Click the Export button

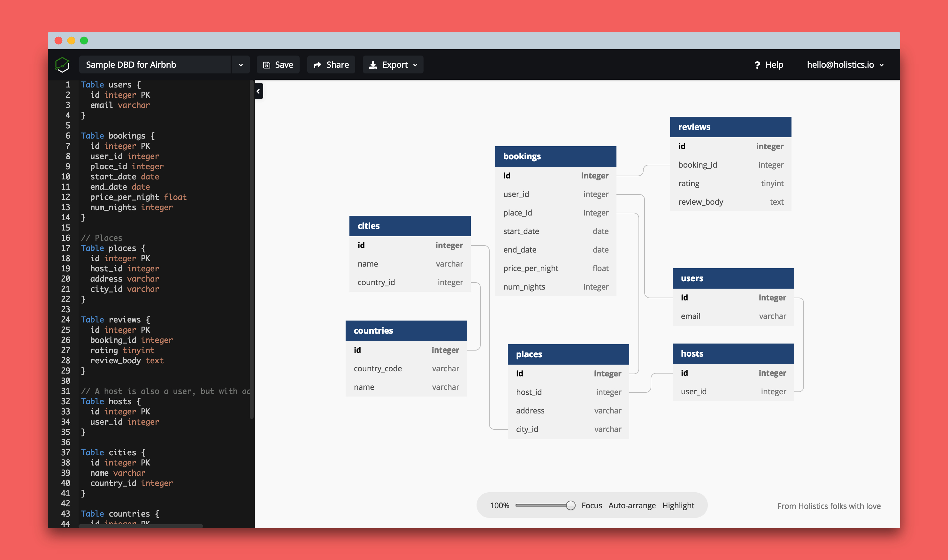pyautogui.click(x=394, y=65)
